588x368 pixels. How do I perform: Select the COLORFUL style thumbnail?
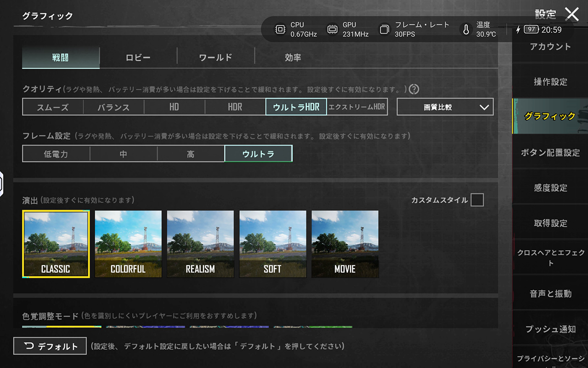click(x=128, y=244)
